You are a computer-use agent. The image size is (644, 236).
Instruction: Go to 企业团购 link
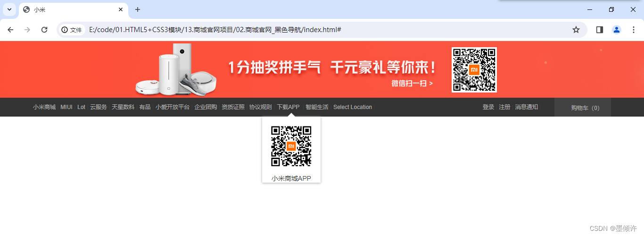[206, 107]
